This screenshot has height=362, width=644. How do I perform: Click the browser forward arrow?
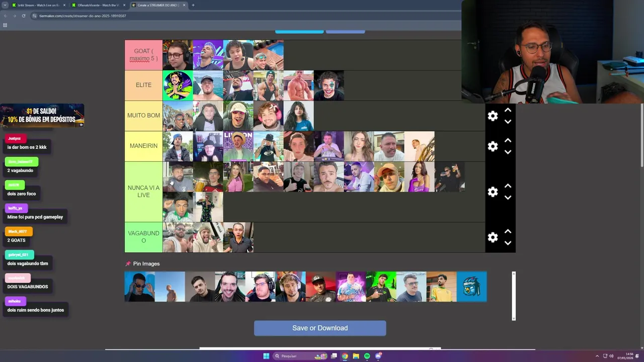pyautogui.click(x=14, y=16)
